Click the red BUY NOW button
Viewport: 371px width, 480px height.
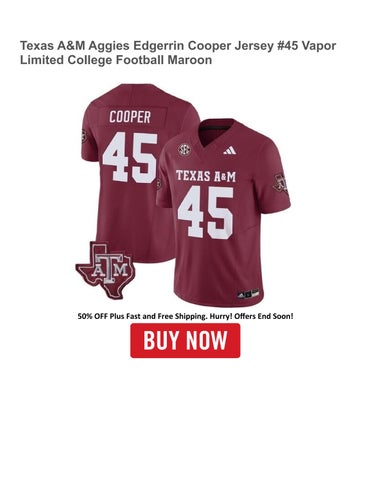tap(185, 340)
